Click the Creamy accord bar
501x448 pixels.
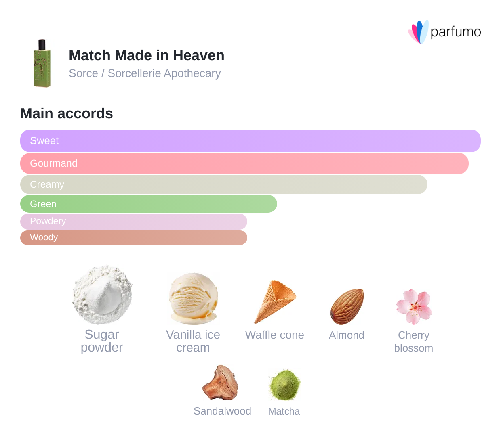(x=223, y=184)
